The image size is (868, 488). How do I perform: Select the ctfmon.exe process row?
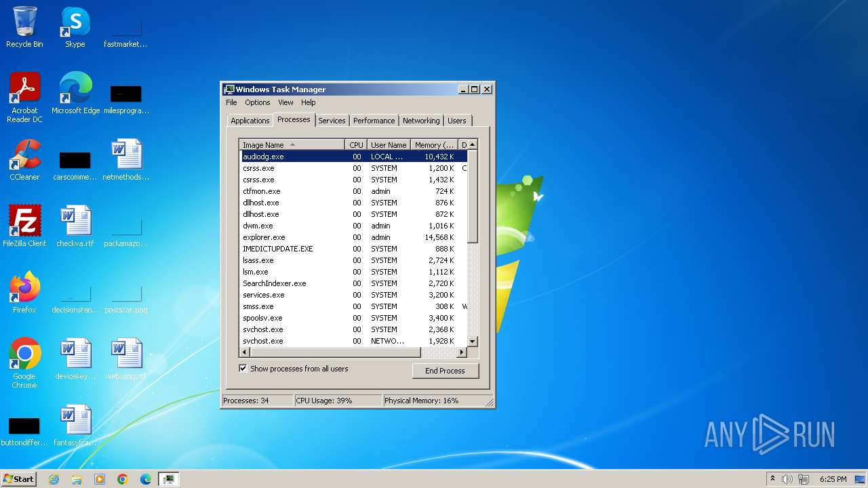coord(353,191)
